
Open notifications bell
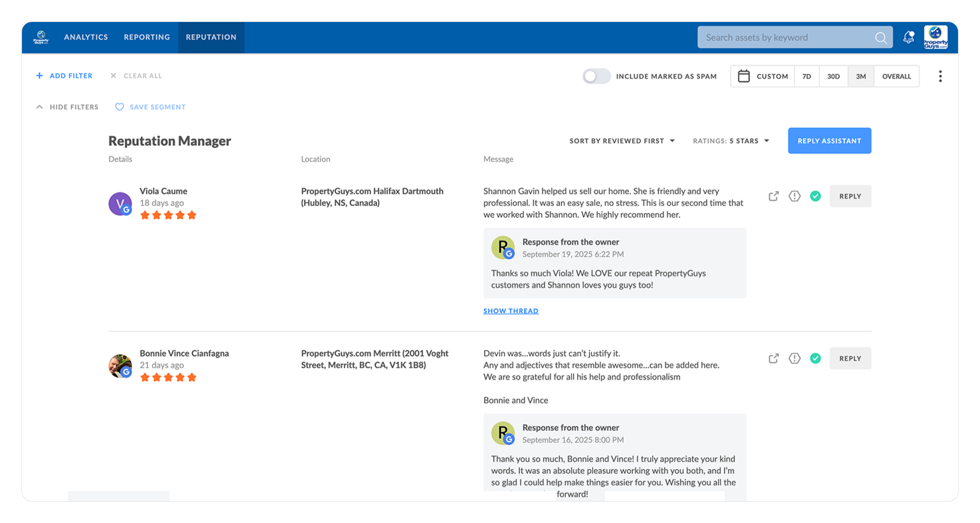(909, 37)
